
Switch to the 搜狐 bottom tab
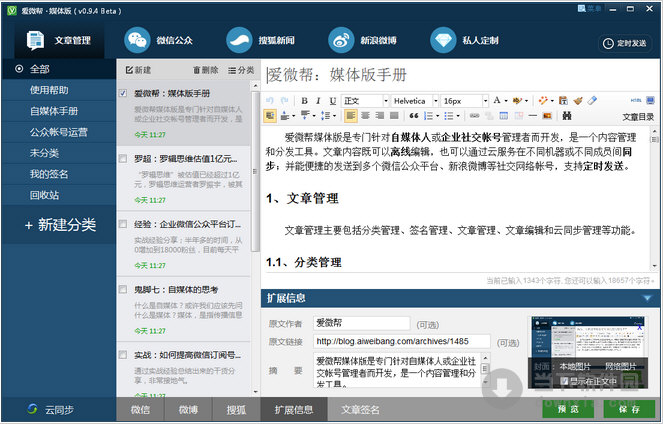pos(236,410)
